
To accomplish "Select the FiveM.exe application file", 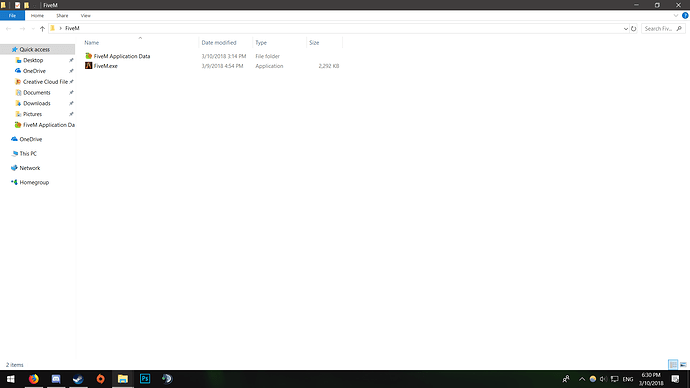I will point(106,66).
